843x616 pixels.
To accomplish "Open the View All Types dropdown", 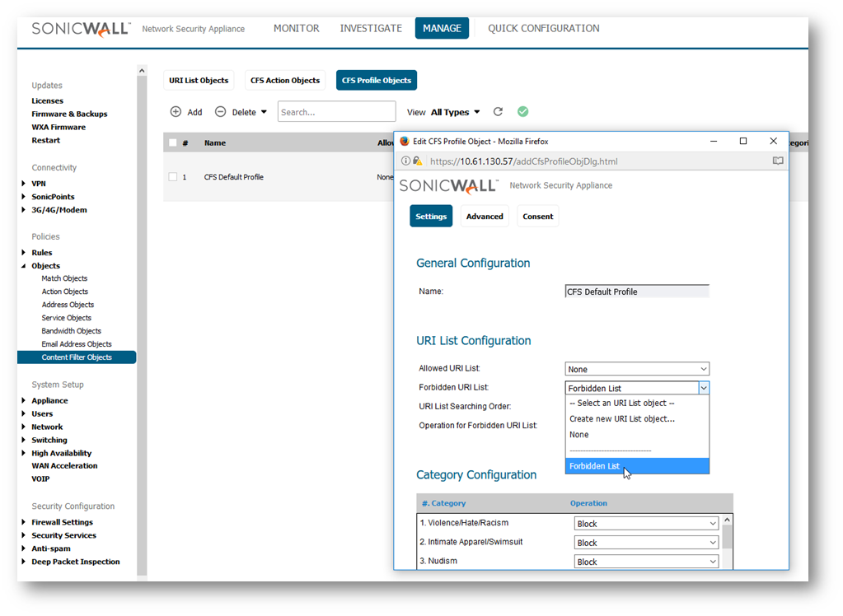I will (x=455, y=112).
